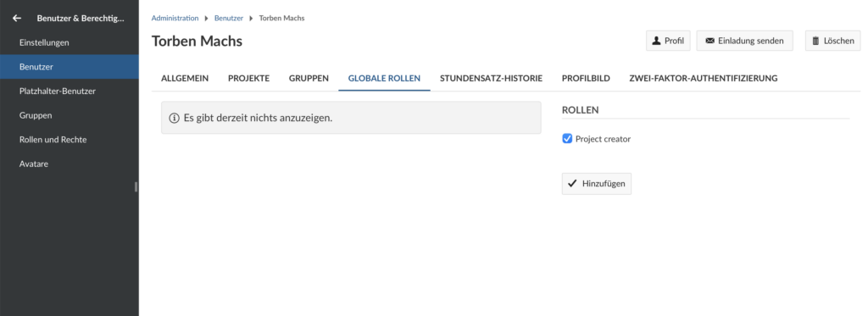Open the Gruppen tab
The width and height of the screenshot is (868, 316).
click(x=309, y=79)
